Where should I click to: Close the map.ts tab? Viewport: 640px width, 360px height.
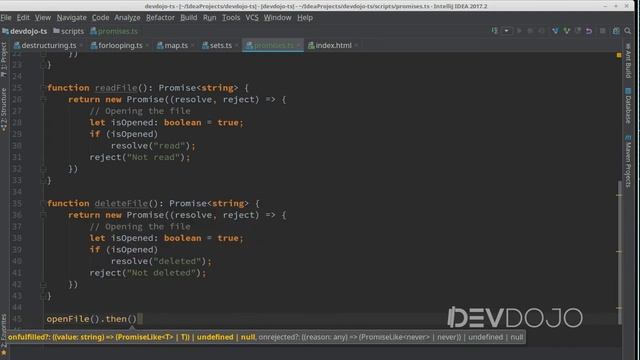[193, 45]
